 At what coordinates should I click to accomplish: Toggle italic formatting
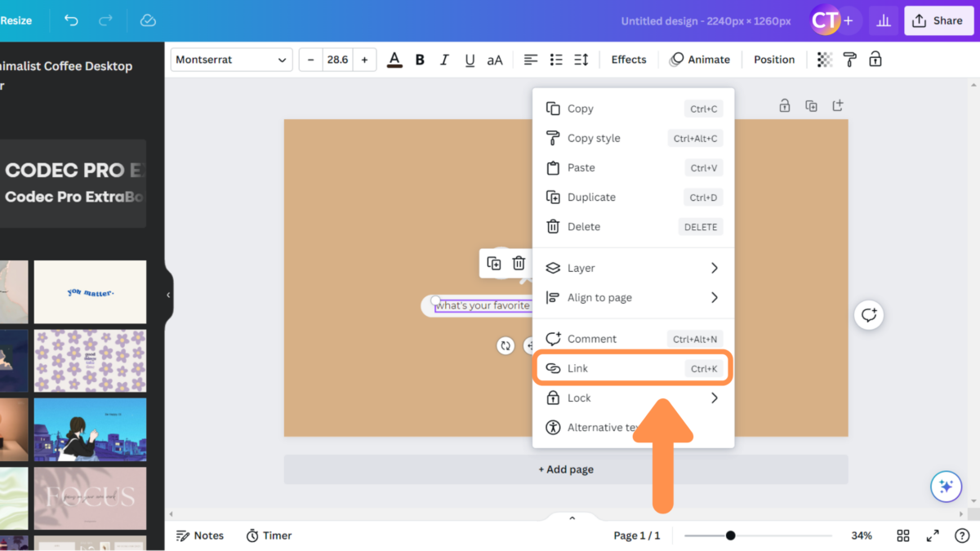tap(443, 59)
